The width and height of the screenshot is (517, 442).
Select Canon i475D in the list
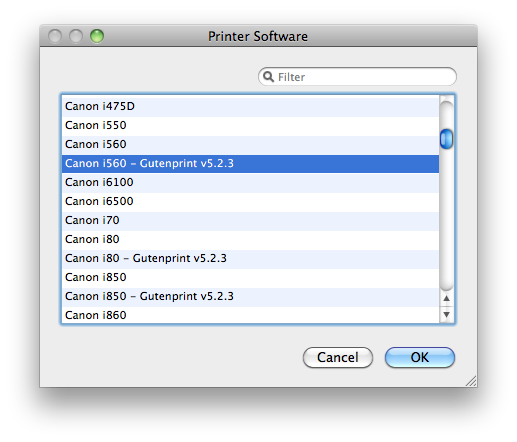pos(250,106)
